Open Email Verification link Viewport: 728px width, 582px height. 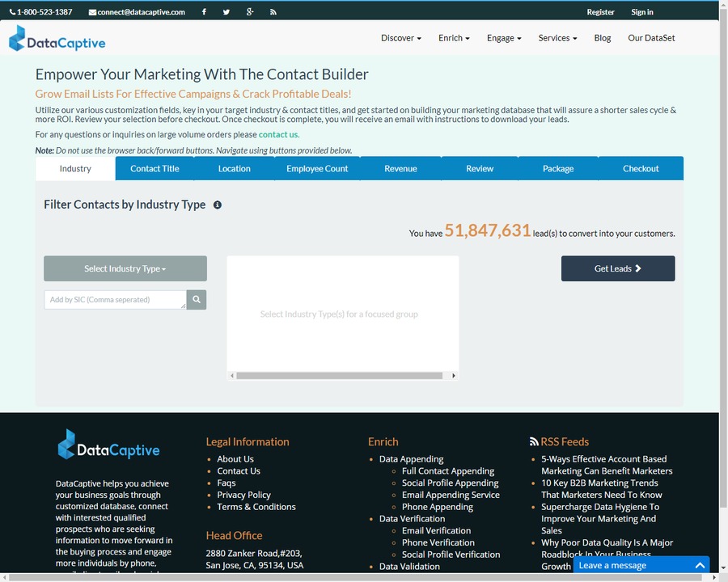pos(437,530)
